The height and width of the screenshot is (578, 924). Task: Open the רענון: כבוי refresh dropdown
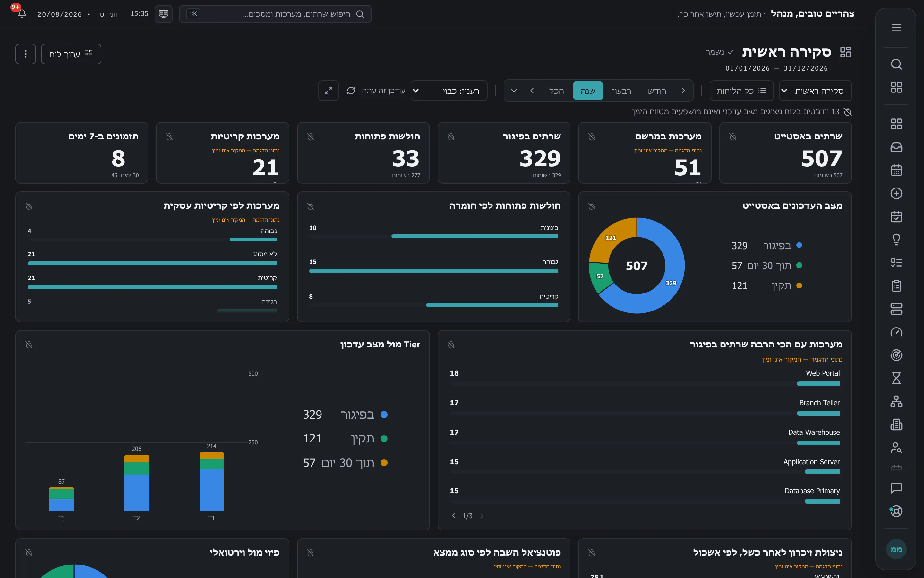tap(449, 91)
